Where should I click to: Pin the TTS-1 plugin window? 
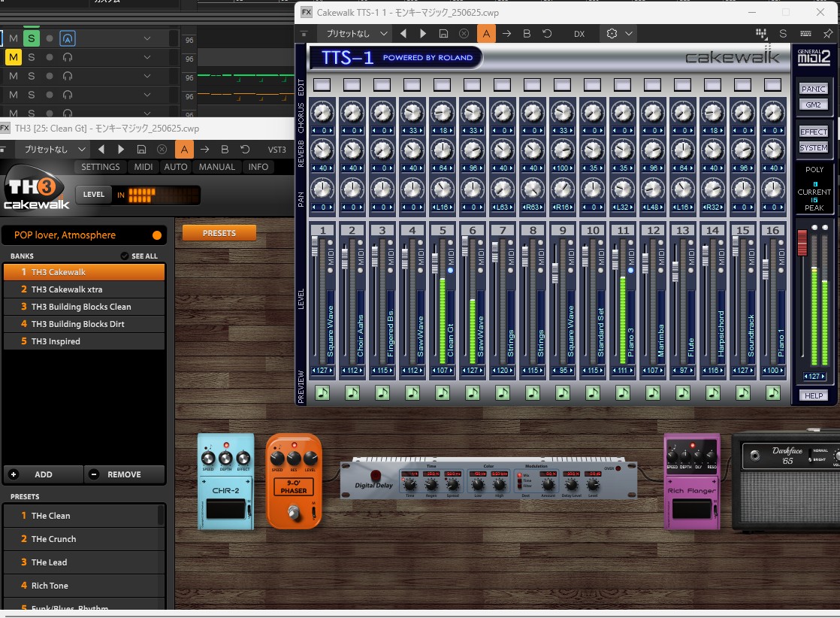pyautogui.click(x=827, y=33)
